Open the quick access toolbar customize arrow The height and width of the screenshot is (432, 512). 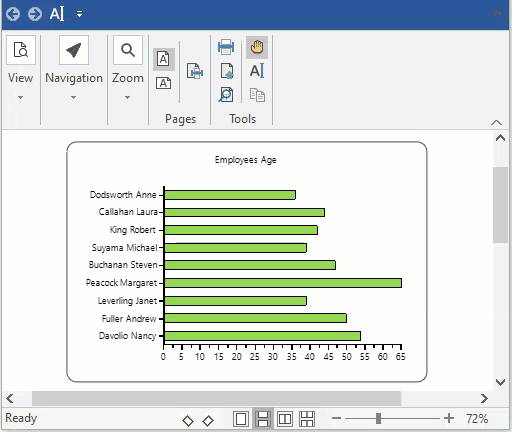pos(79,14)
